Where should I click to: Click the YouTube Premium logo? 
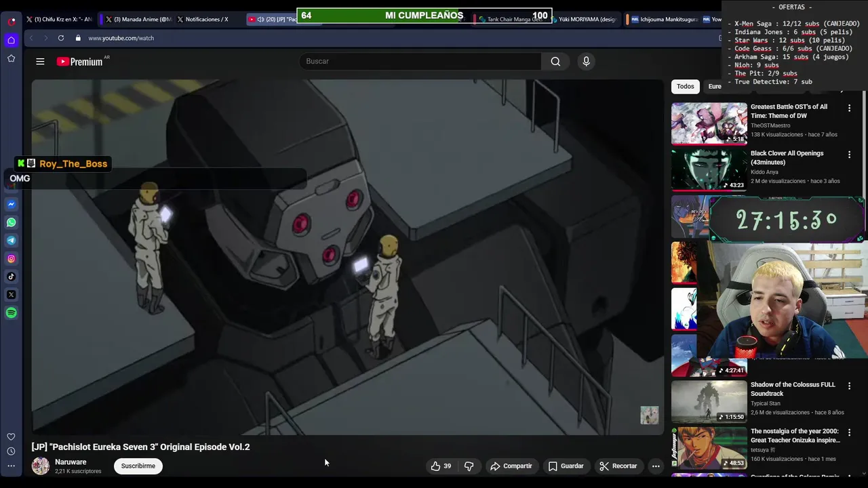point(80,62)
